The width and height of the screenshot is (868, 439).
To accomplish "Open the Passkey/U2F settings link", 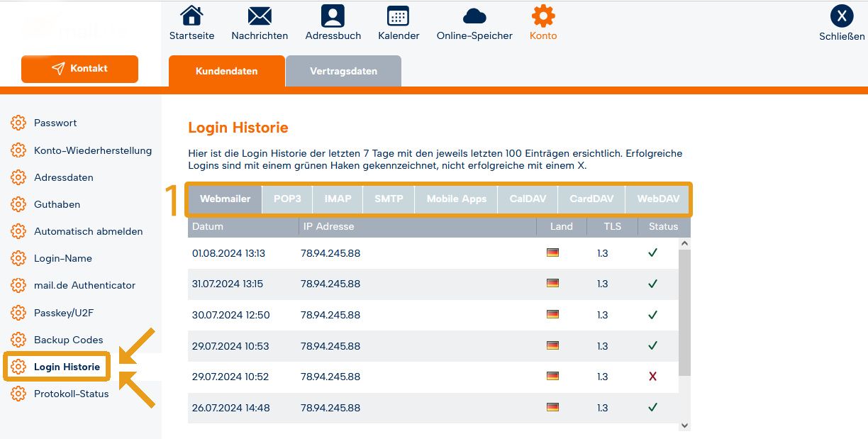I will [x=63, y=313].
